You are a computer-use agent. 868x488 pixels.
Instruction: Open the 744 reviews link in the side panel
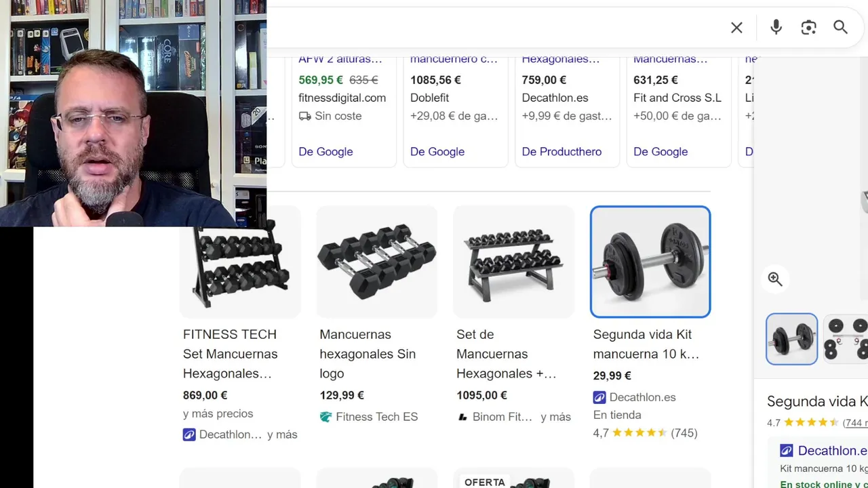coord(854,423)
